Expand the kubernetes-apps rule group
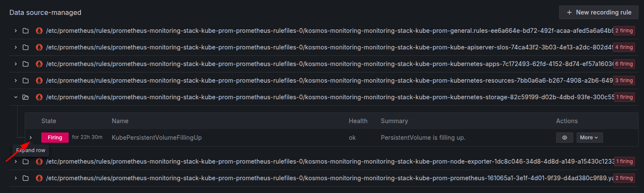Screen dimensions: 644x193 click(x=16, y=64)
